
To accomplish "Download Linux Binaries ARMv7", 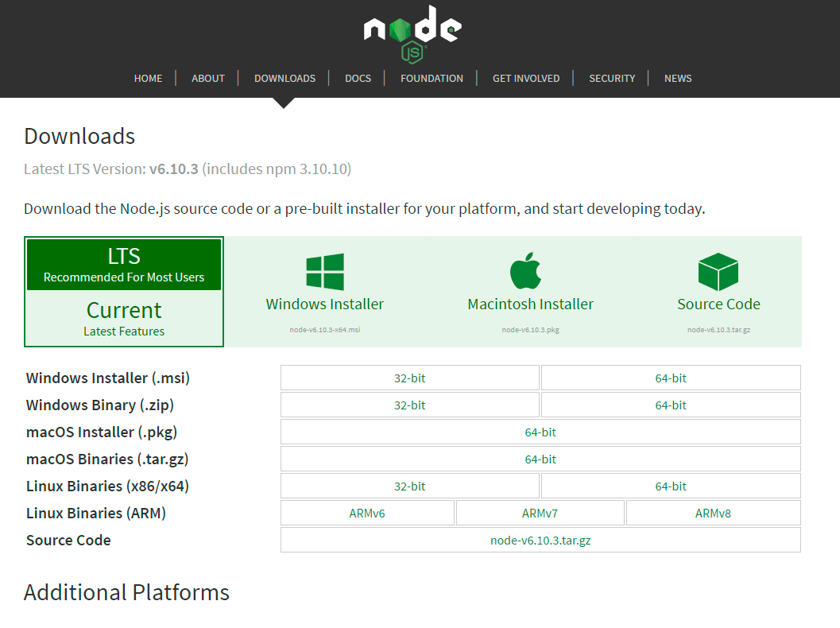I will (x=540, y=514).
